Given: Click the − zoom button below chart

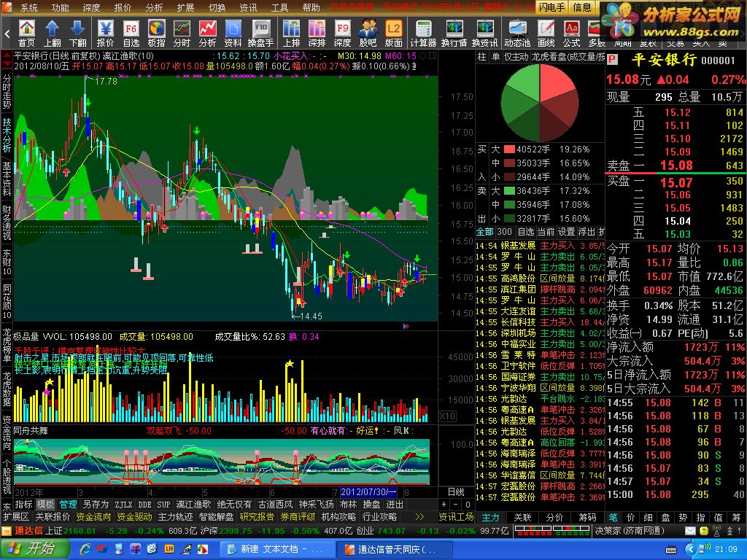Looking at the screenshot, I should pyautogui.click(x=456, y=505).
